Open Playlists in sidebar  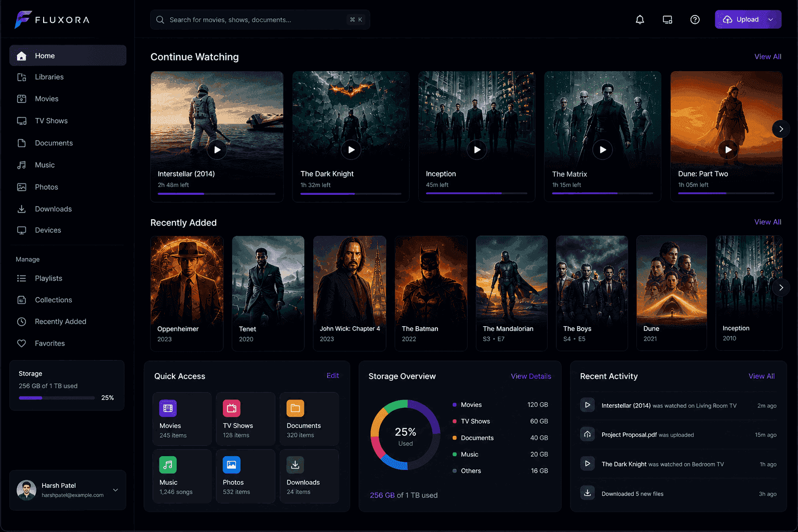pos(68,278)
